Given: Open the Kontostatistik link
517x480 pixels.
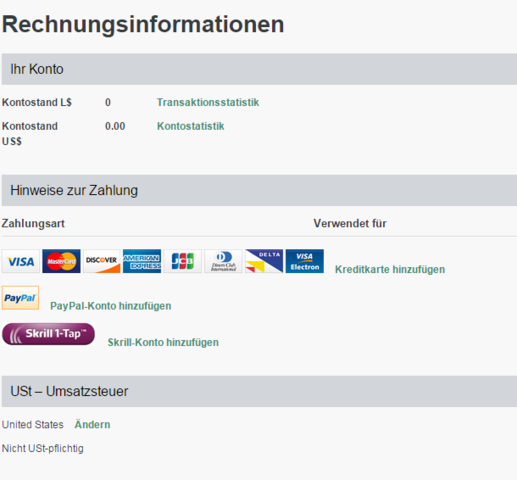Looking at the screenshot, I should tap(191, 126).
